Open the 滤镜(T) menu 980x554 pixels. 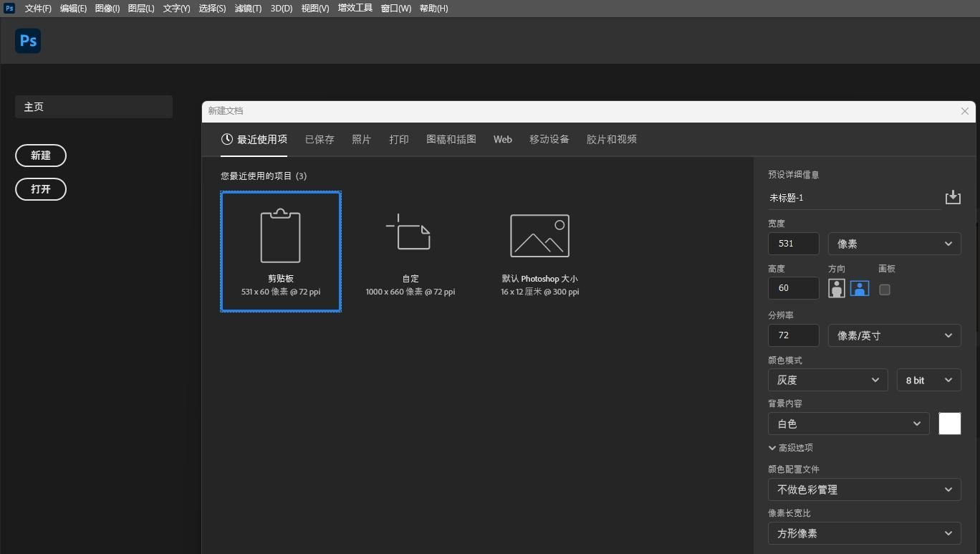coord(248,9)
